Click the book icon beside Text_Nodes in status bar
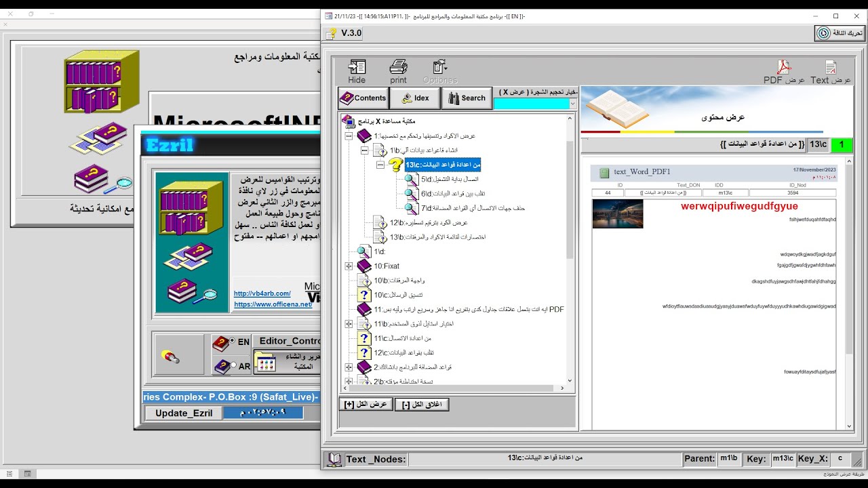Image resolution: width=868 pixels, height=488 pixels. pyautogui.click(x=334, y=459)
